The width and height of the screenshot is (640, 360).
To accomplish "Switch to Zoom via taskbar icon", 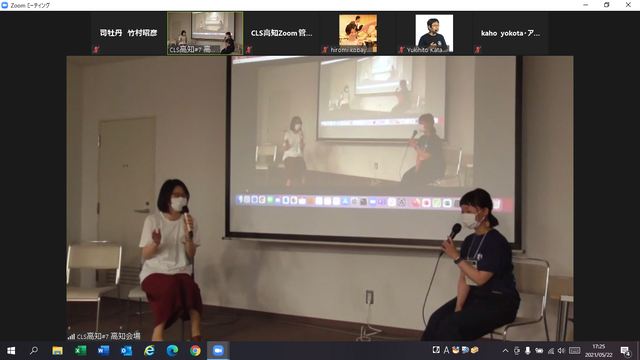I will (218, 351).
